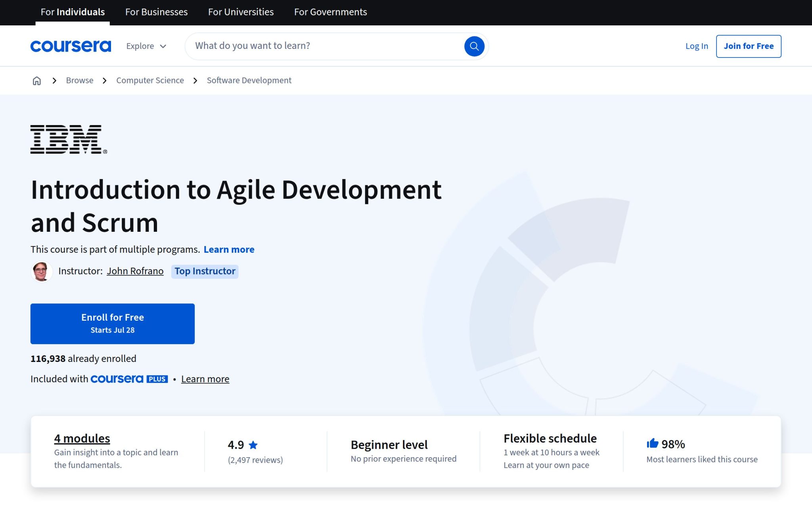Open the For Businesses tab

(156, 12)
